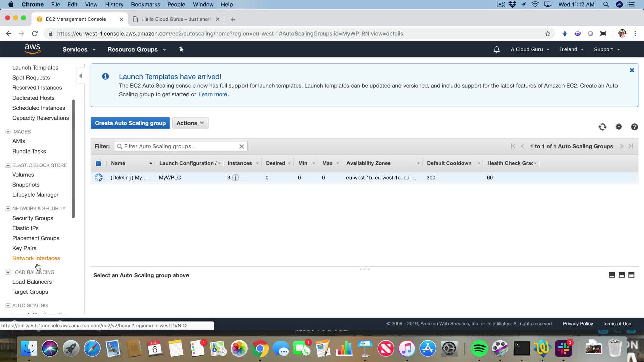Screen dimensions: 644x362
Task: Open the Ireland region dropdown
Action: [572, 49]
